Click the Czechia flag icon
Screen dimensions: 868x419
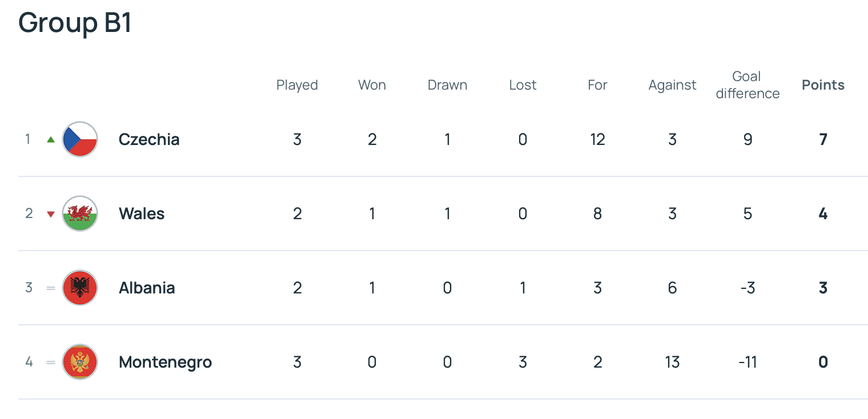[x=80, y=139]
